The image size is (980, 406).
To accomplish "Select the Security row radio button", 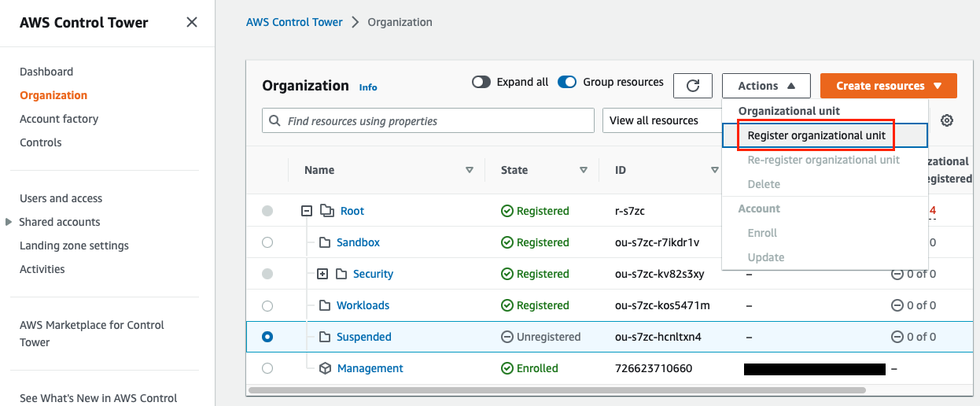I will coord(267,274).
